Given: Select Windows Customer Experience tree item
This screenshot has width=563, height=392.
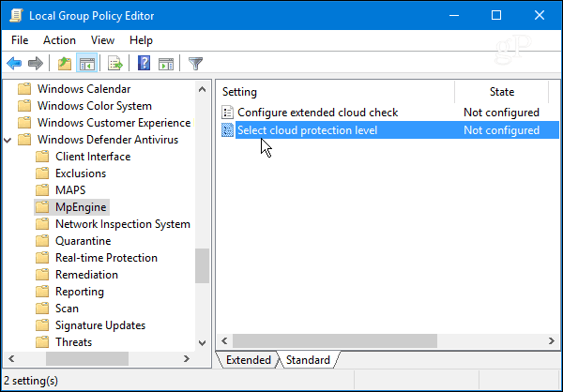Looking at the screenshot, I should point(114,123).
